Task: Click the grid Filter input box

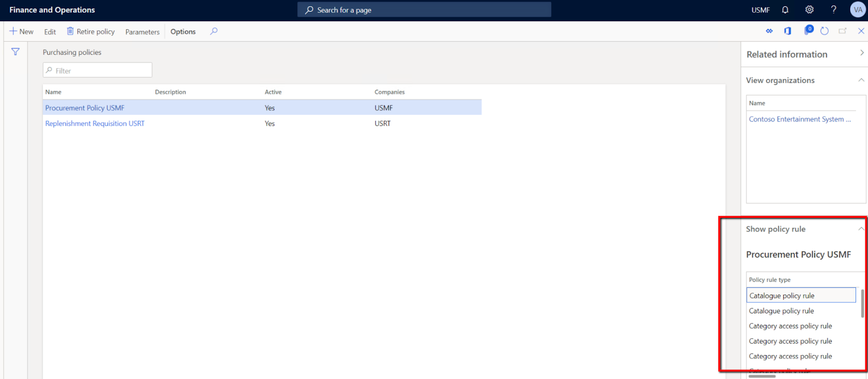Action: 98,70
